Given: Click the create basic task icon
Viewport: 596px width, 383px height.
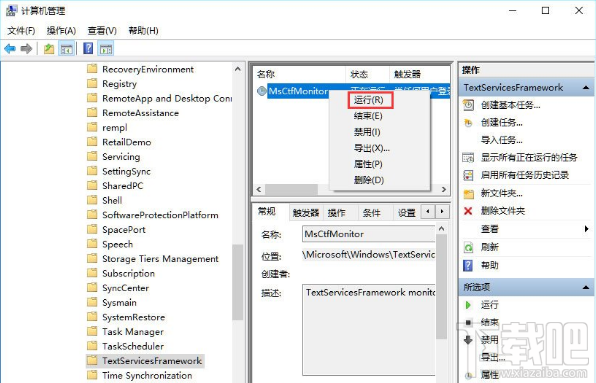Looking at the screenshot, I should [x=468, y=105].
